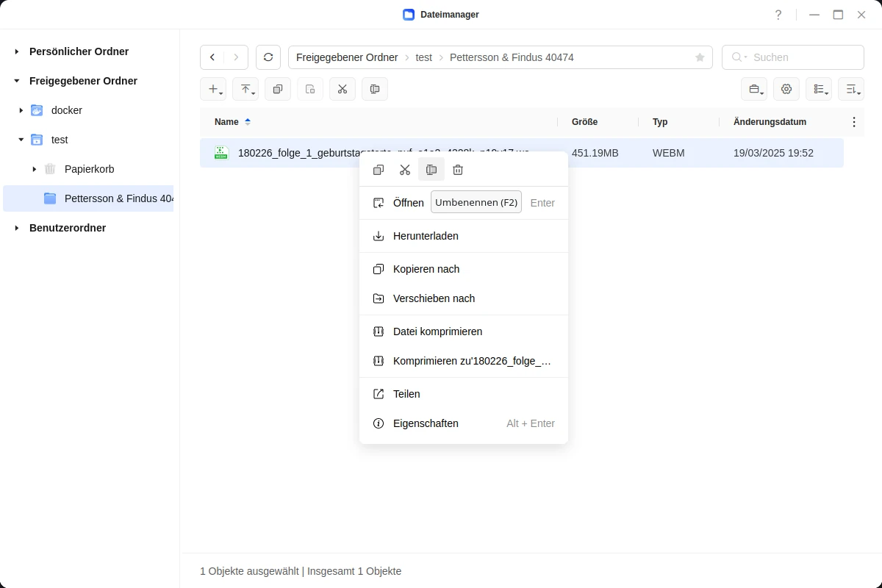Open settings via the gear icon
882x588 pixels.
click(x=786, y=89)
